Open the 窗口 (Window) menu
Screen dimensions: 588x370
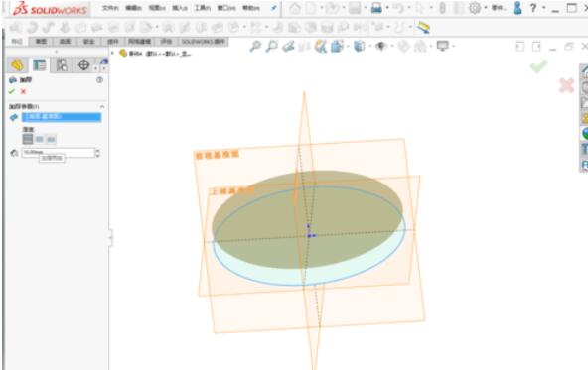[x=226, y=8]
